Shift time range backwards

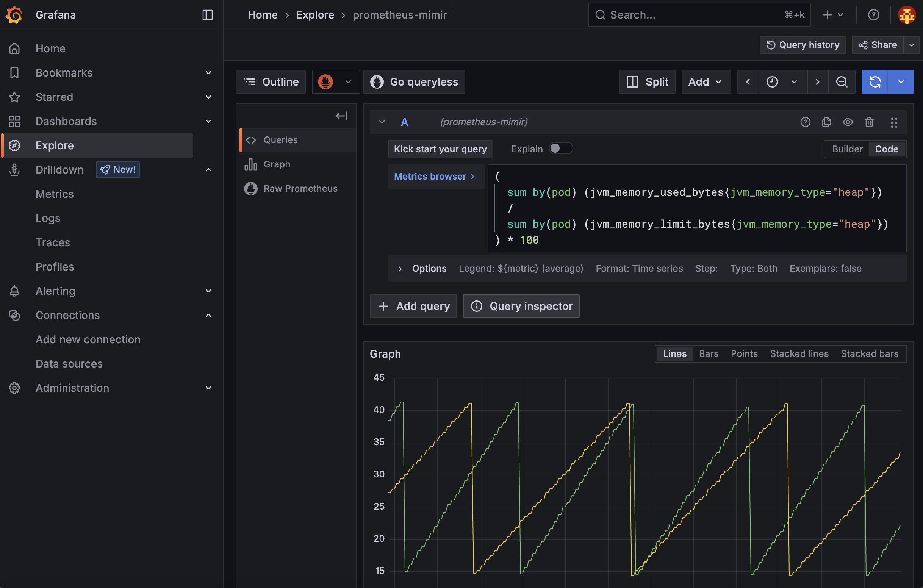click(748, 81)
